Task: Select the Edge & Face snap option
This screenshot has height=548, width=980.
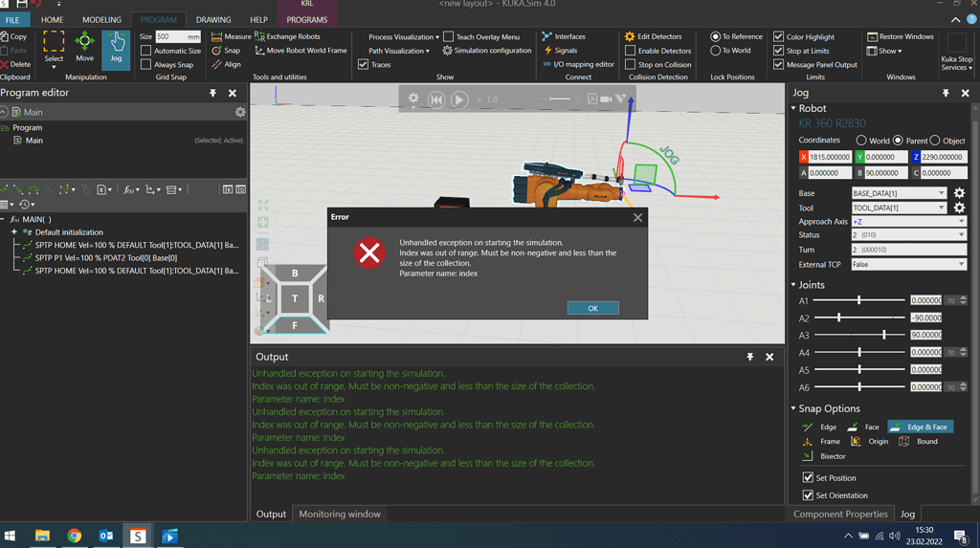Action: (x=921, y=427)
